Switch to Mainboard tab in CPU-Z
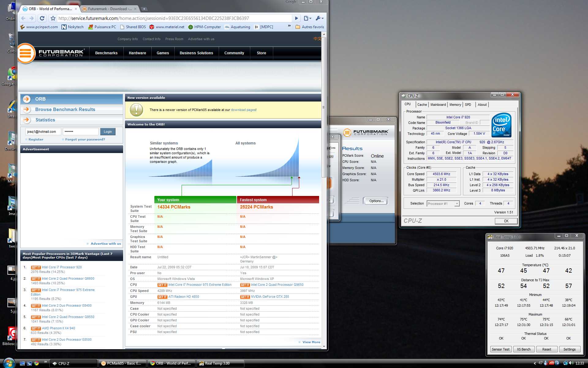Screen dimensions: 588x368 tap(438, 105)
